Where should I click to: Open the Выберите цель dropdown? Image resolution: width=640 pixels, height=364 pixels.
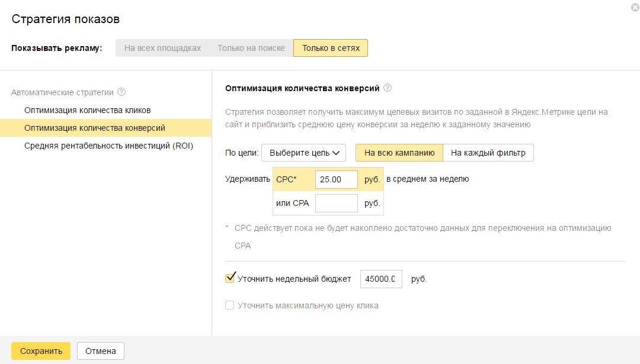coord(303,153)
